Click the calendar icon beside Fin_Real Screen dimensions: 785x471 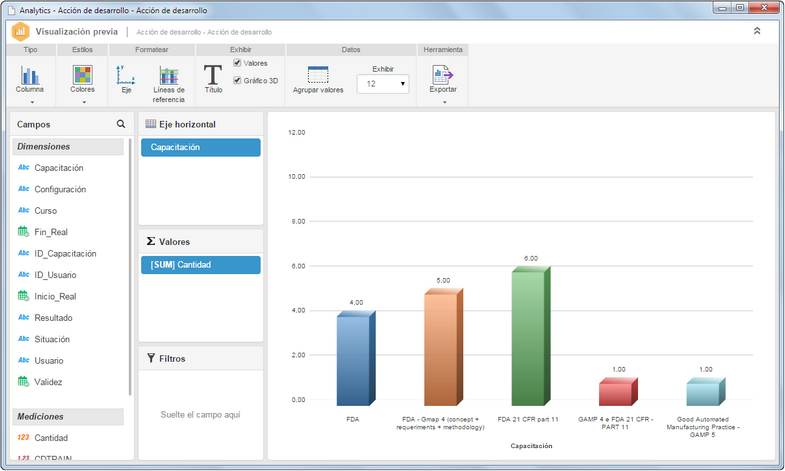(x=23, y=232)
